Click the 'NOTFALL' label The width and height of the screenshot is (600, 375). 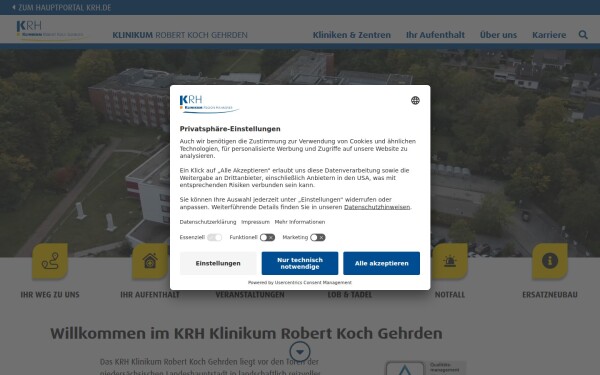[450, 295]
